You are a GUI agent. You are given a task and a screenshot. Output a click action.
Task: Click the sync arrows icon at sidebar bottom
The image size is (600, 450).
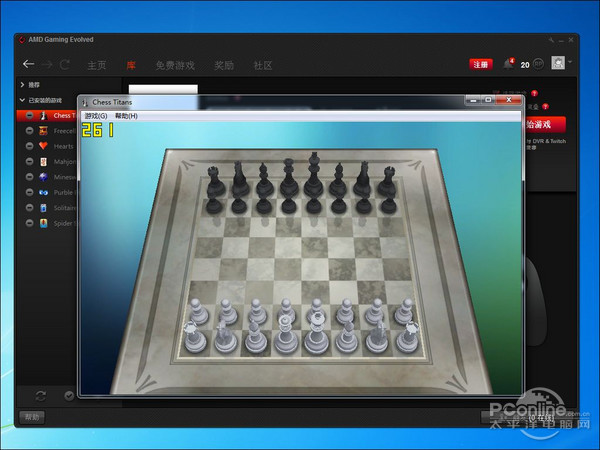click(x=41, y=396)
